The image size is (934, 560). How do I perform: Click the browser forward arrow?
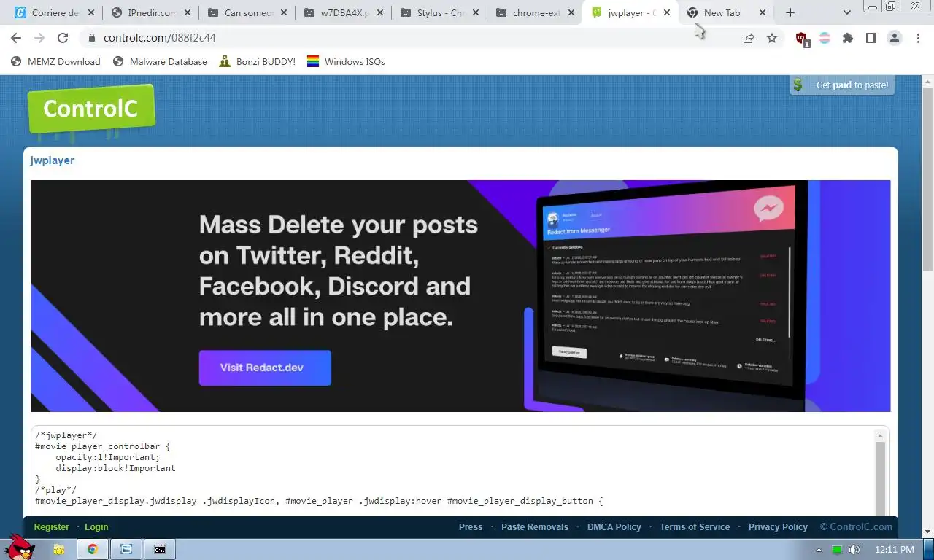point(39,38)
